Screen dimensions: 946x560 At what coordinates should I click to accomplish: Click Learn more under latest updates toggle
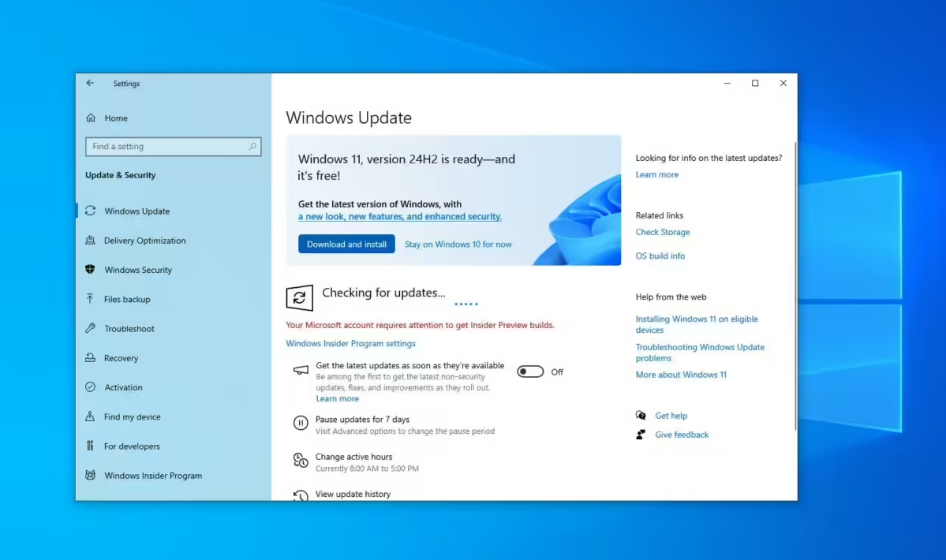(x=337, y=398)
